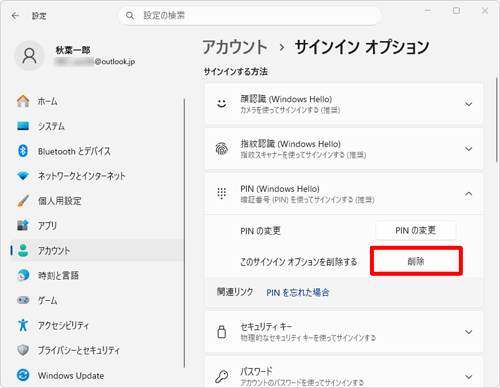Collapse the PIN (Windows Hello) chevron
The height and width of the screenshot is (388, 500).
coord(469,194)
